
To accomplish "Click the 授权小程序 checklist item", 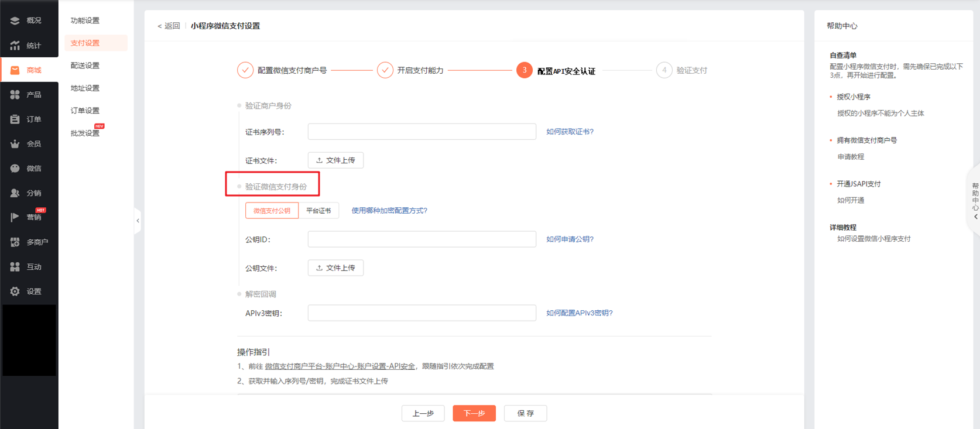I will [854, 97].
